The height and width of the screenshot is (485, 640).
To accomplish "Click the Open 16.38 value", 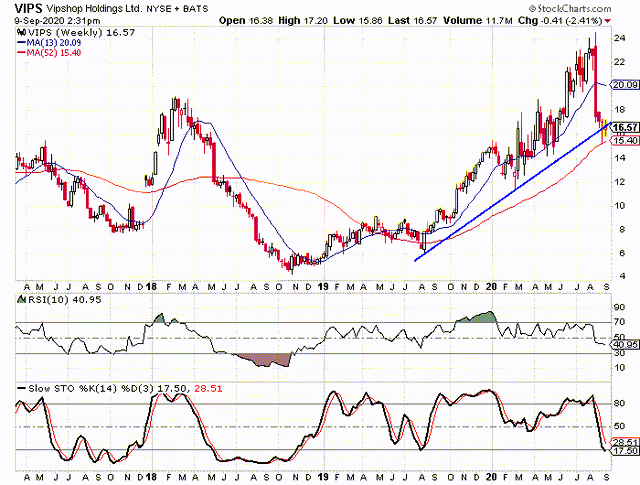I will tap(246, 20).
